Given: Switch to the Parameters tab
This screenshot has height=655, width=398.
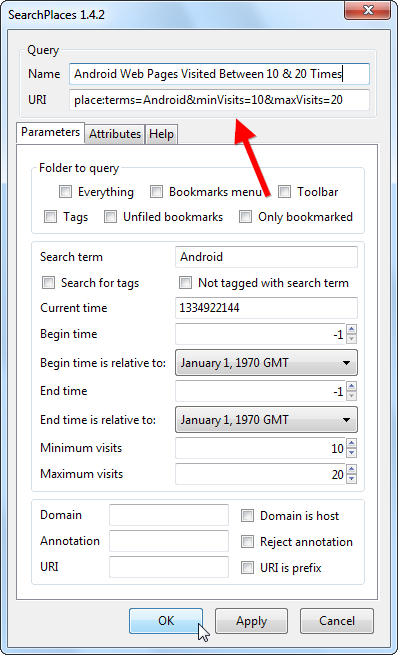Looking at the screenshot, I should coord(51,132).
